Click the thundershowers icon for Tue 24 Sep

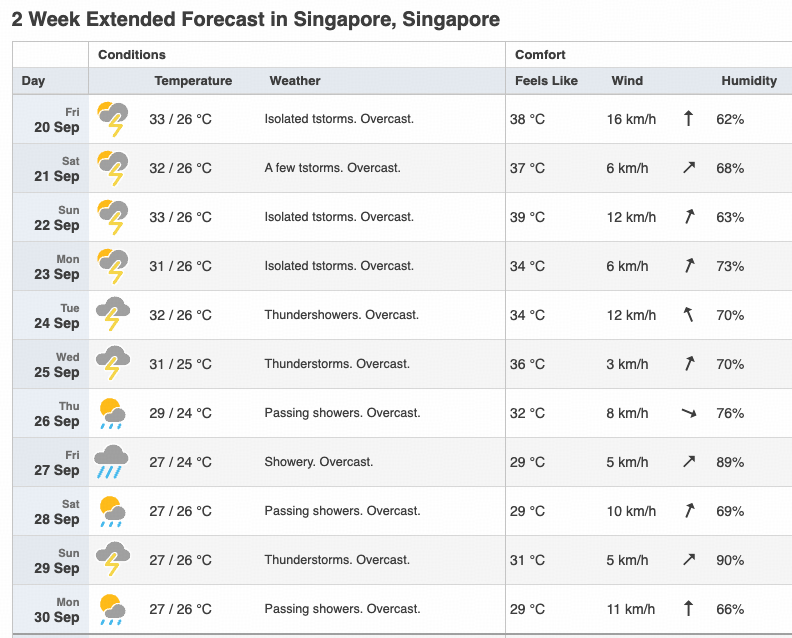click(112, 316)
